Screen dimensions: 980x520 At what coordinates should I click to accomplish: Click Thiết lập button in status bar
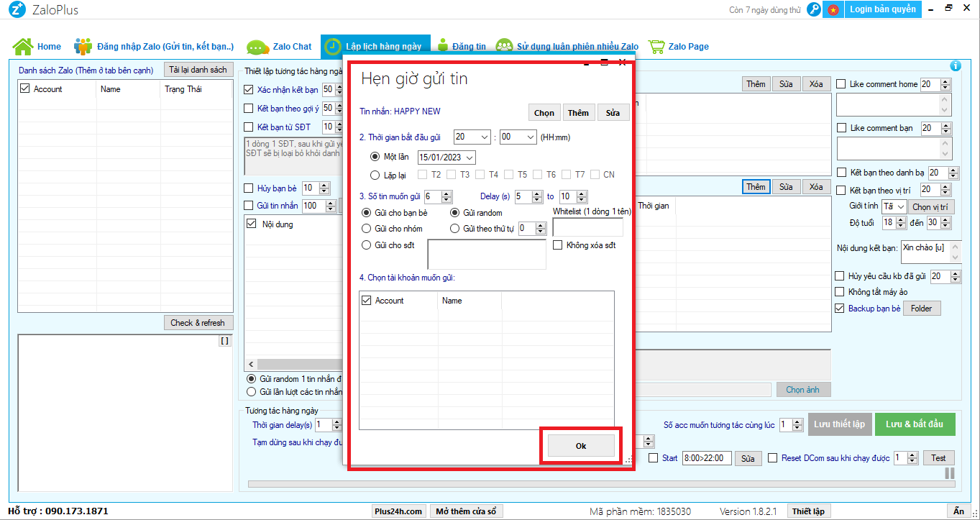[x=809, y=511]
